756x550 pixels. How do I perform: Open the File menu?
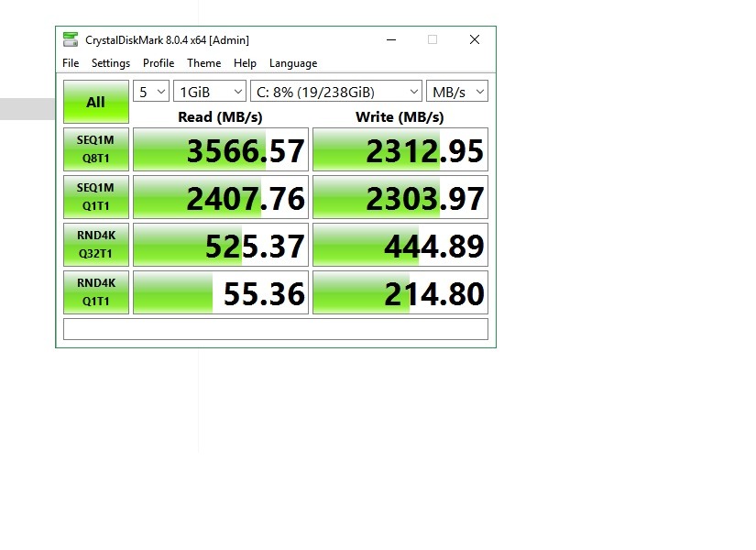point(71,63)
